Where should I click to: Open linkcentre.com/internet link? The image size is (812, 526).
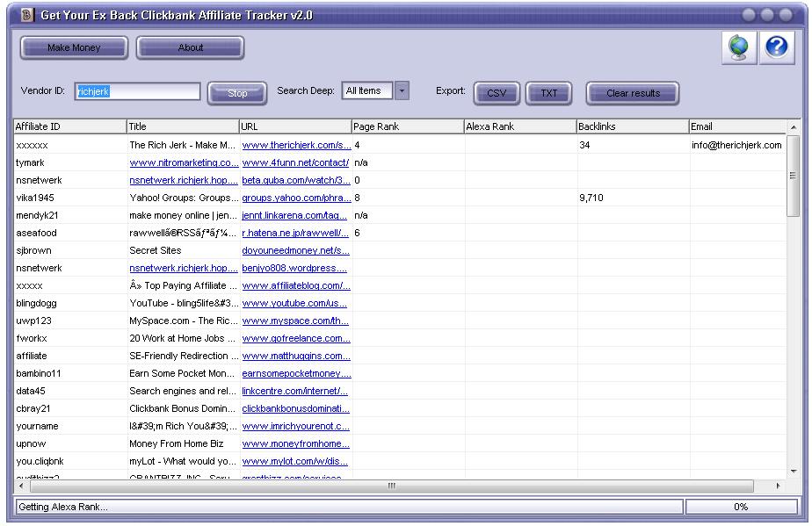point(294,392)
